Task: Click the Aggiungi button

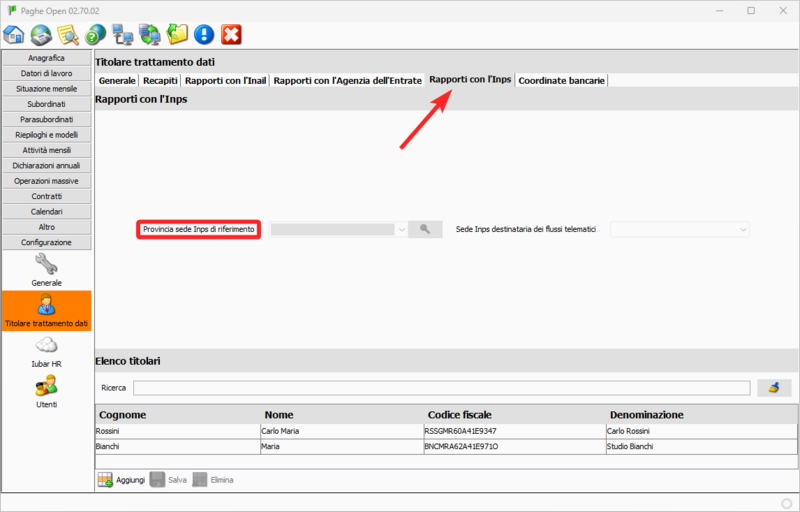Action: [121, 480]
